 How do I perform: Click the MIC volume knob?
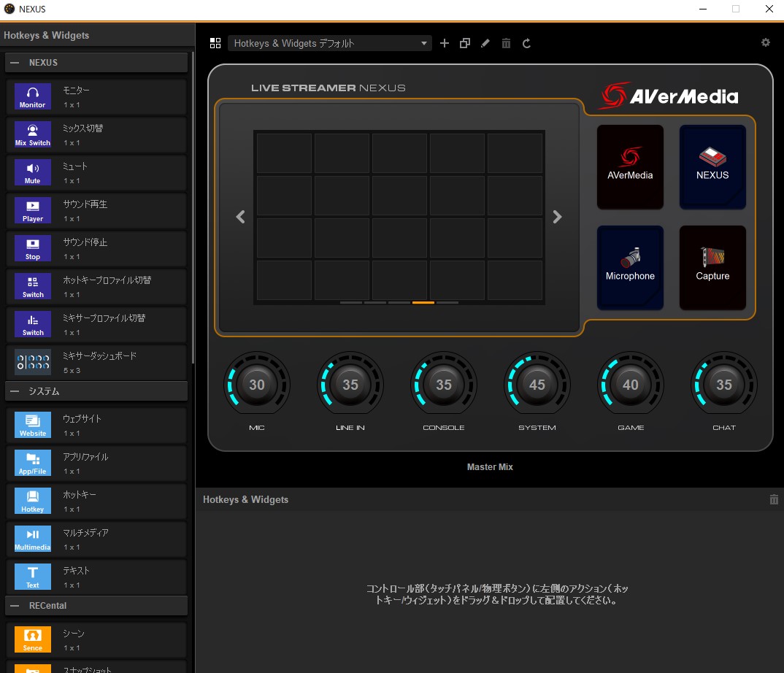(x=256, y=385)
